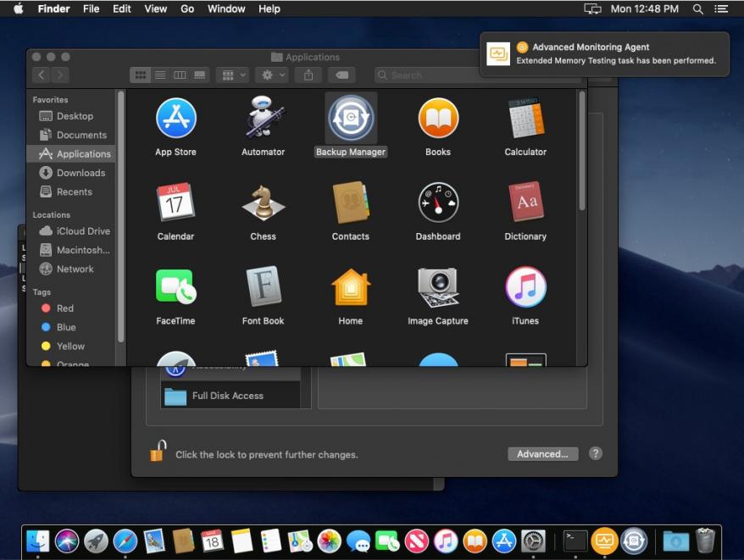Open the group-by arrangement dropdown
The image size is (744, 560).
pyautogui.click(x=232, y=75)
